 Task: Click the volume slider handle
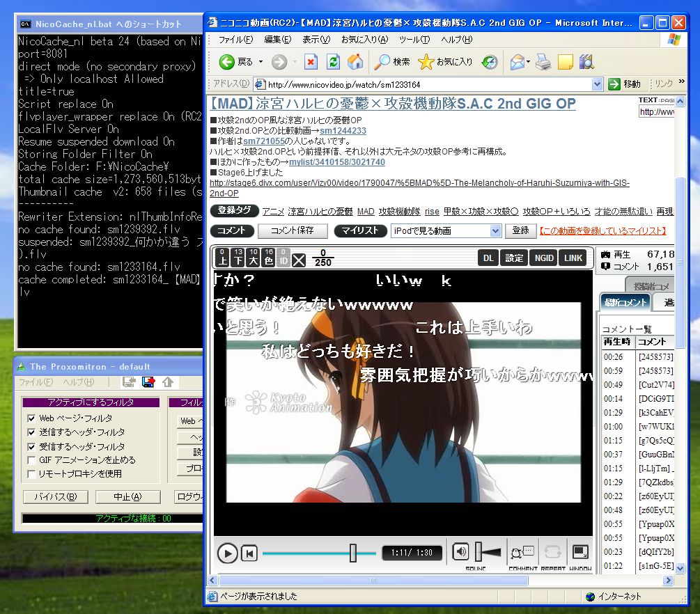478,552
